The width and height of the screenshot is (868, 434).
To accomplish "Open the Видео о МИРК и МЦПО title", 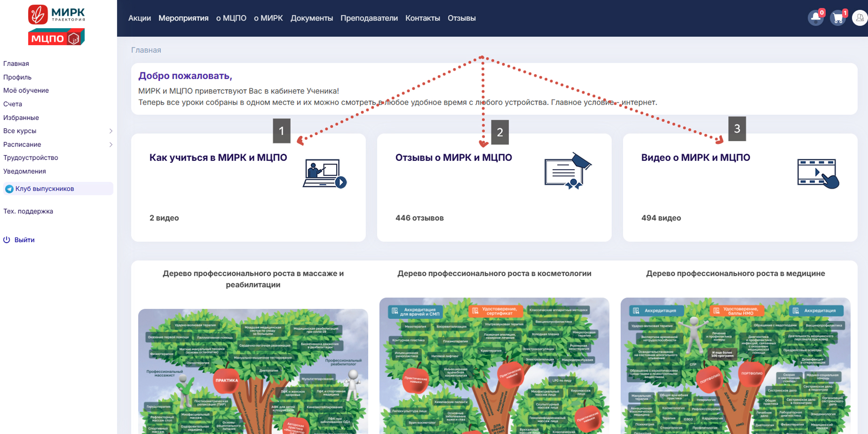I will pos(696,158).
